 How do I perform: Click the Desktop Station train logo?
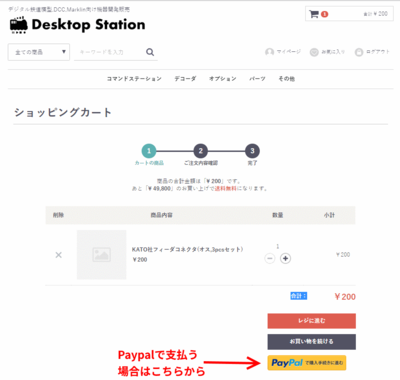(x=18, y=25)
